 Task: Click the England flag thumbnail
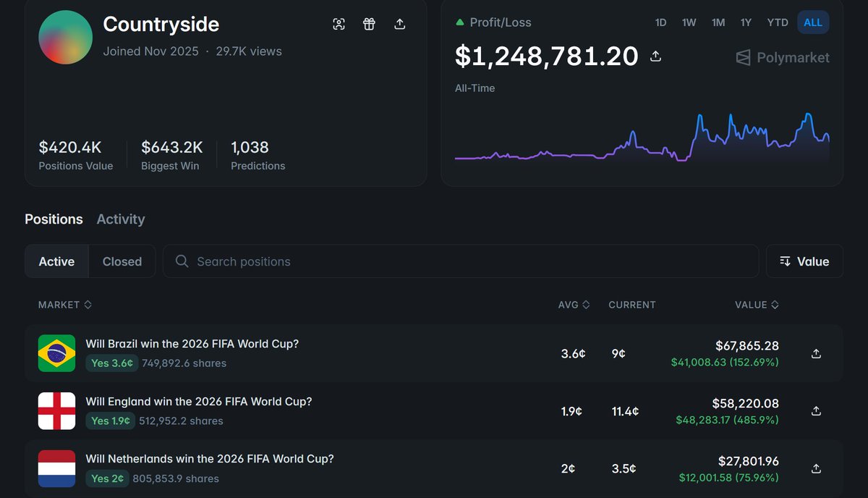(x=56, y=410)
